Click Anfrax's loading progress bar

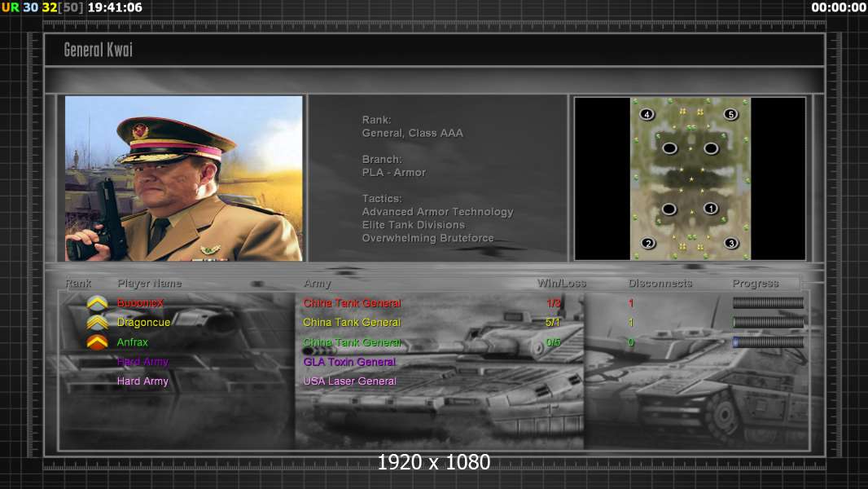[x=768, y=342]
